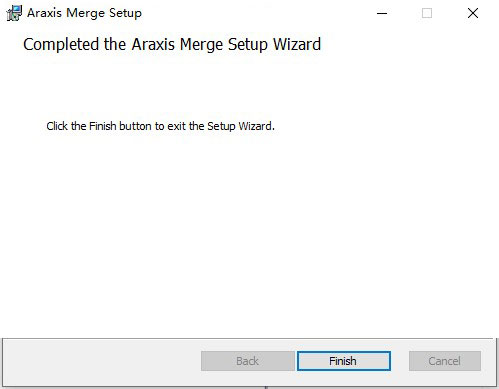The width and height of the screenshot is (499, 389).
Task: Click 'Araxis Merge' within the large heading
Action: [x=177, y=44]
